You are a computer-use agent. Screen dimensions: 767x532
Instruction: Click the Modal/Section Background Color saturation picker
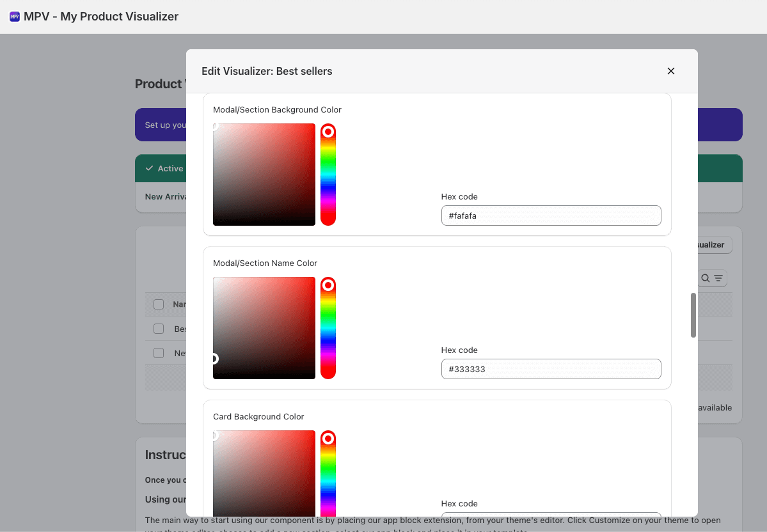(x=264, y=175)
